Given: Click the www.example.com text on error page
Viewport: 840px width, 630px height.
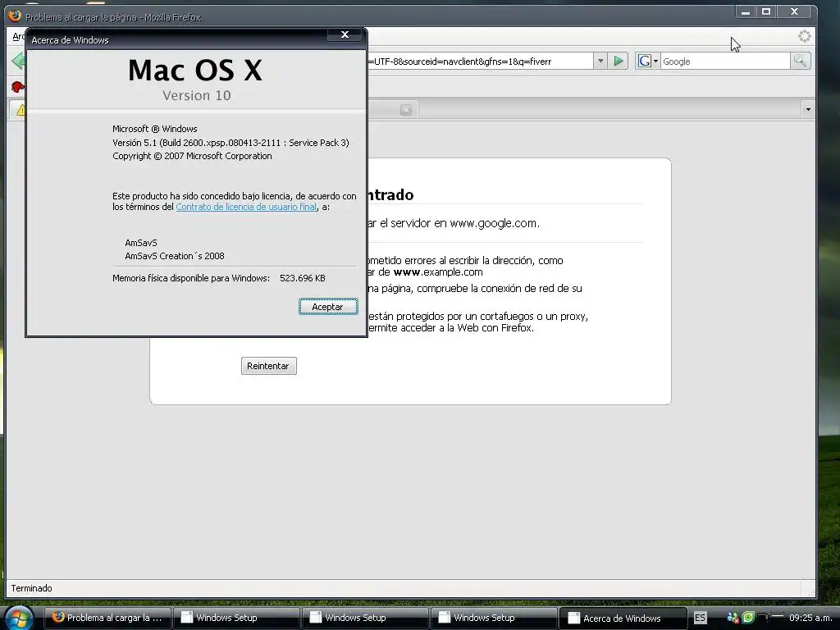Looking at the screenshot, I should [438, 272].
